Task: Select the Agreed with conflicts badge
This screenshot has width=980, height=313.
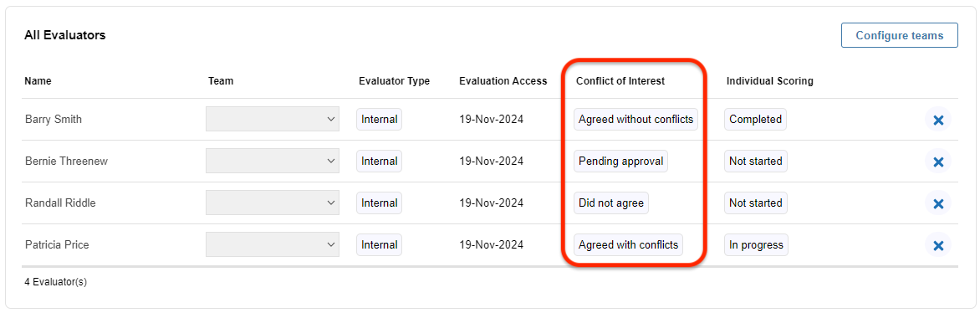Action: (x=628, y=244)
